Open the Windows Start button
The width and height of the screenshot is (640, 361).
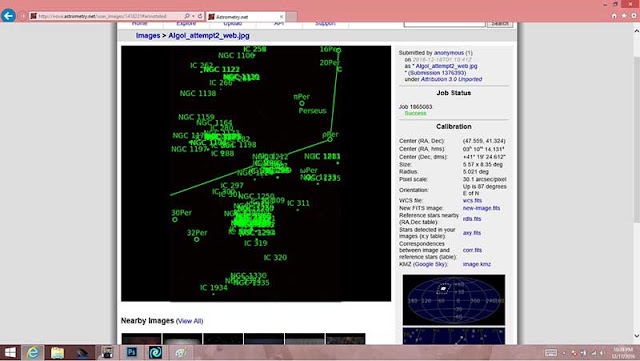10,352
